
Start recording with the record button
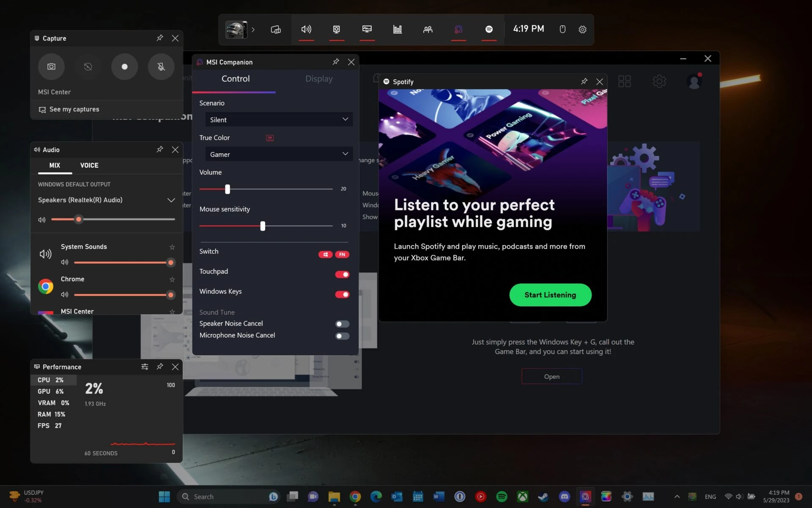[124, 66]
